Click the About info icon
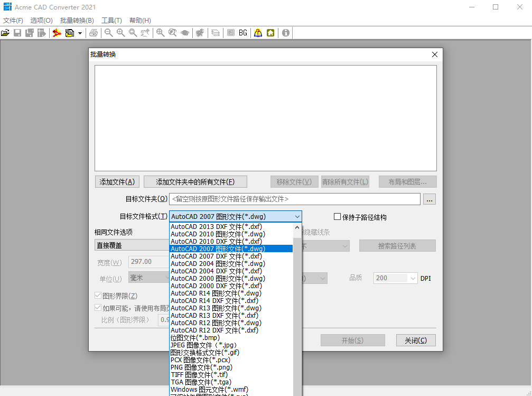This screenshot has height=396, width=532. (x=286, y=33)
